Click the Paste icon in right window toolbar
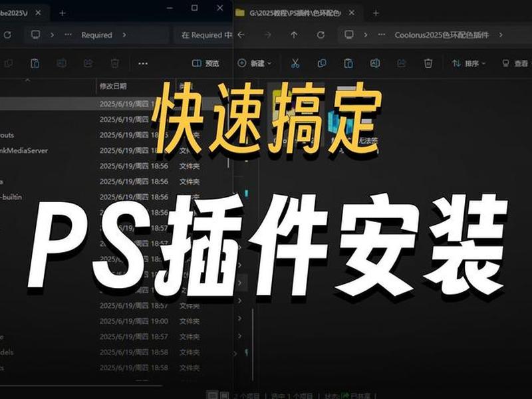 348,63
